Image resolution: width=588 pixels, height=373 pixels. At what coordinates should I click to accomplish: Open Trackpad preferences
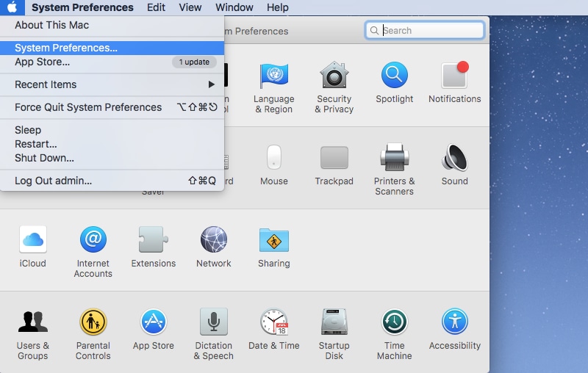click(334, 165)
